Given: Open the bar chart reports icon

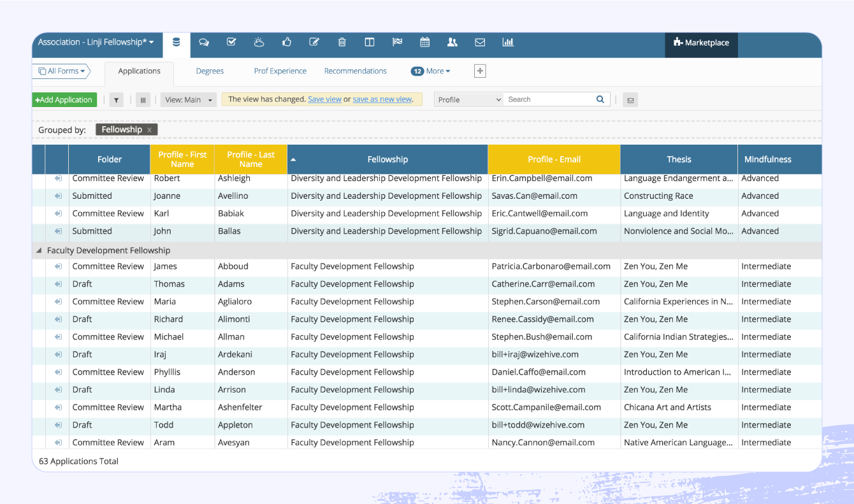Looking at the screenshot, I should point(507,41).
